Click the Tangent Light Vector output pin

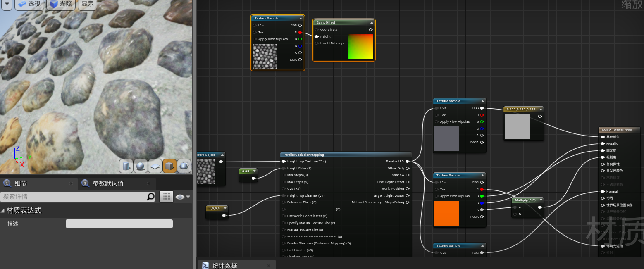tap(408, 195)
